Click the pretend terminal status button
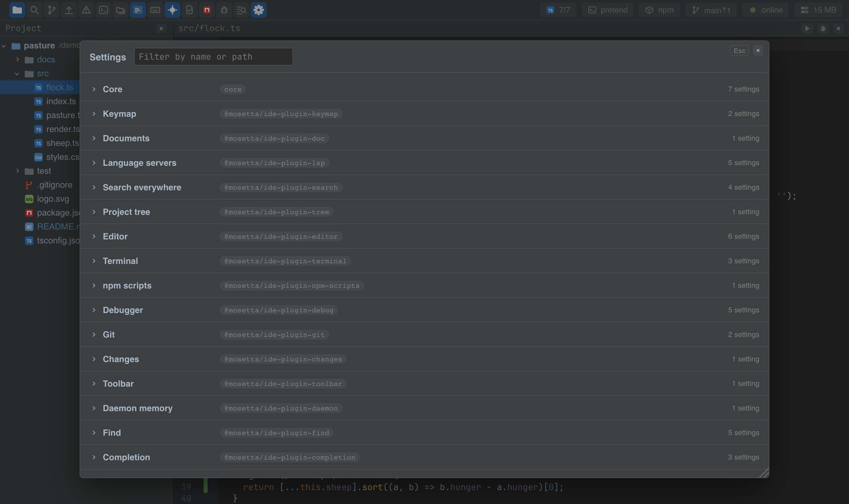Image resolution: width=849 pixels, height=504 pixels. point(608,10)
